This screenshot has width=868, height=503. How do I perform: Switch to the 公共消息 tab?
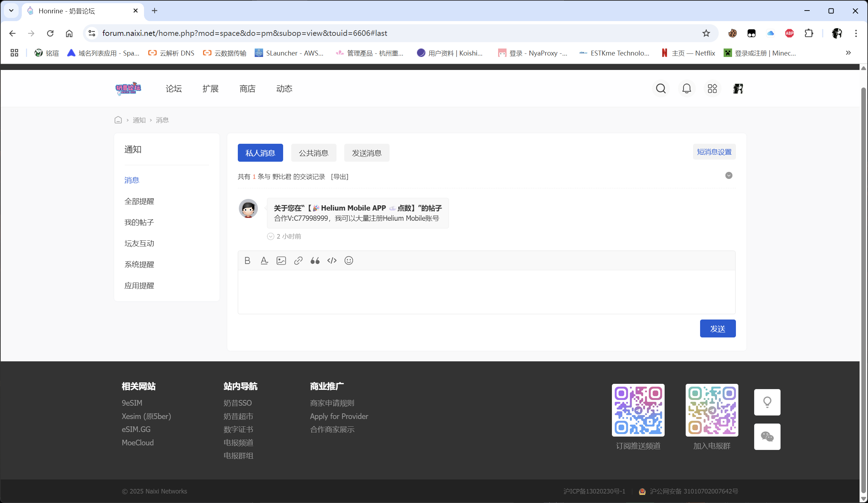tap(313, 153)
